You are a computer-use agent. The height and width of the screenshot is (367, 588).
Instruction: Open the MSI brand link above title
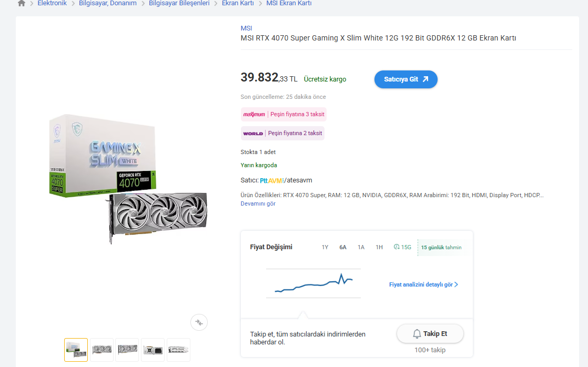pos(246,28)
